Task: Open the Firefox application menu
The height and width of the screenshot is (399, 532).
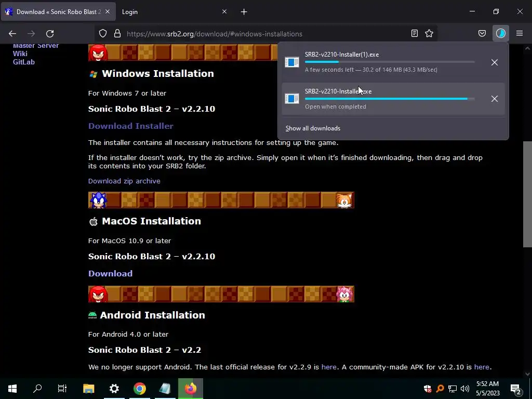Action: (520, 33)
